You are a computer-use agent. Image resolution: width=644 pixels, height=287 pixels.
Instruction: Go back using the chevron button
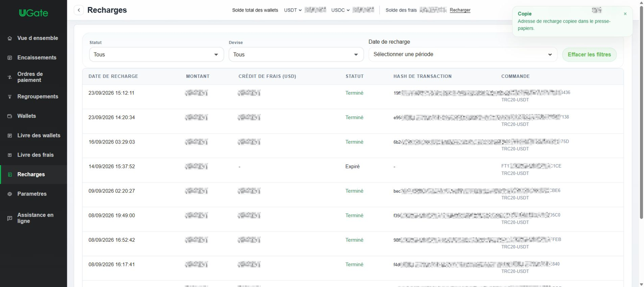78,10
